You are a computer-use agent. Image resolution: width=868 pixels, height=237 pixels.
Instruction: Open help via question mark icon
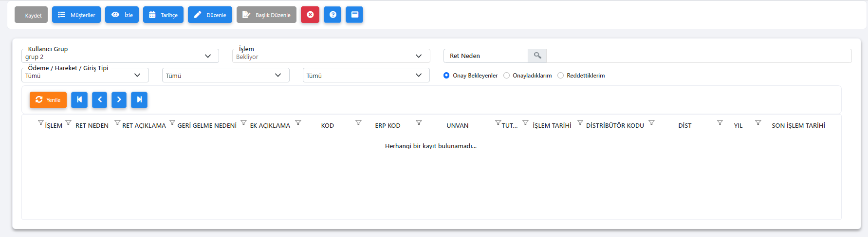coord(332,15)
